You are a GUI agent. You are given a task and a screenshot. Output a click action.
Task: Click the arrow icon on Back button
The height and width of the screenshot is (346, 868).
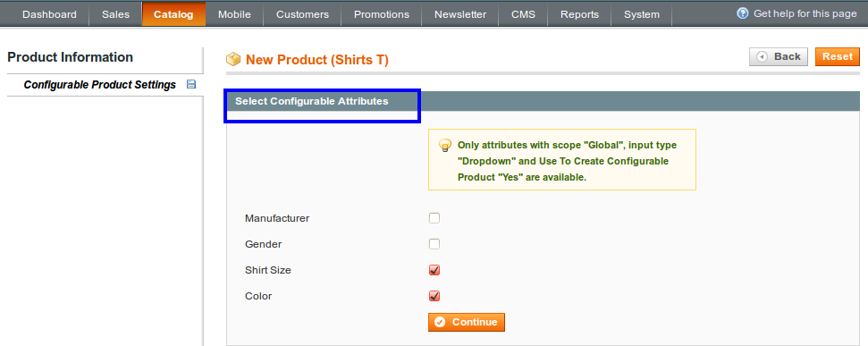[x=763, y=57]
